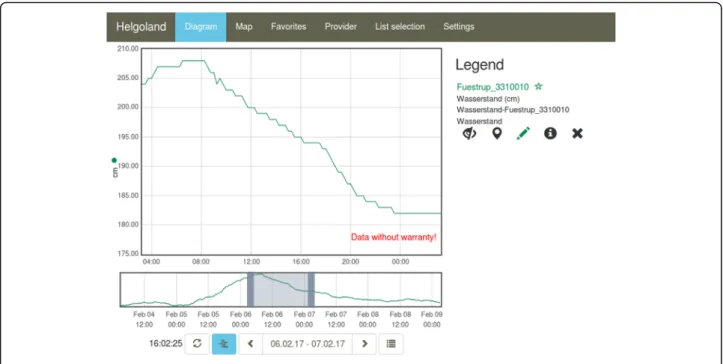Click the right handle of overview selection

(x=311, y=290)
